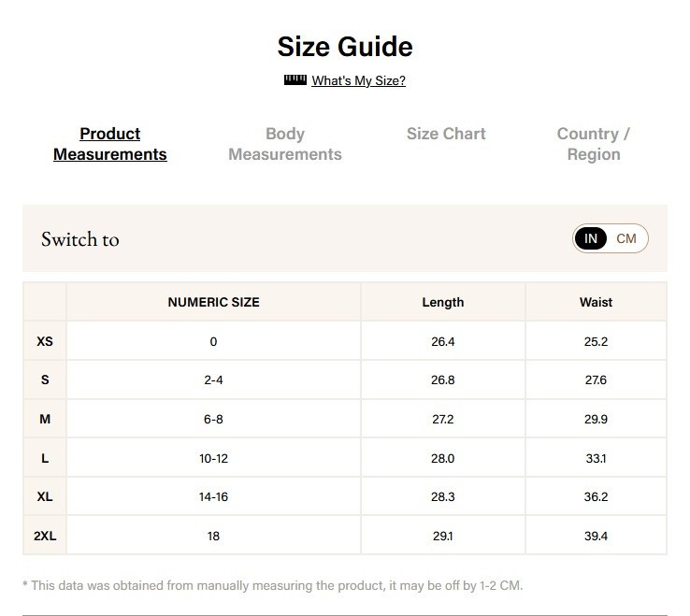Select the L size row label
The width and height of the screenshot is (690, 616).
coord(45,458)
